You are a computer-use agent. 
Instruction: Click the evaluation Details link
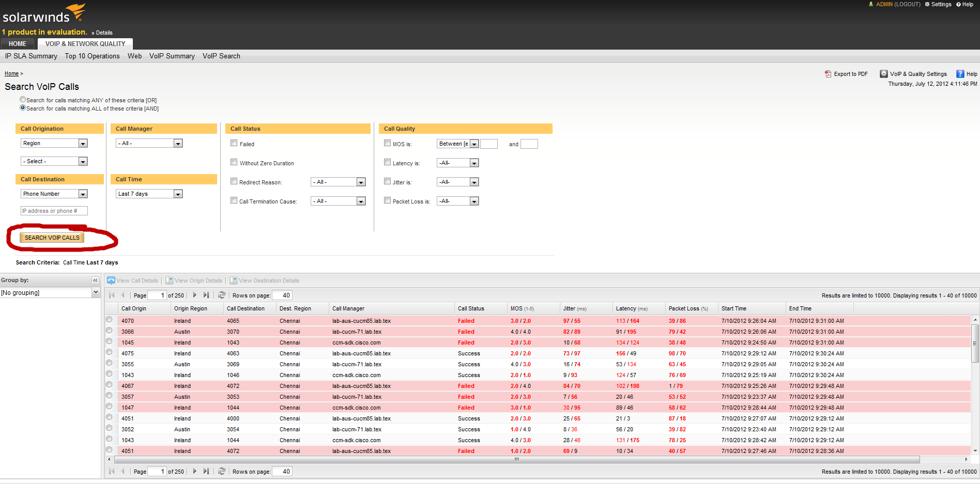pyautogui.click(x=104, y=33)
